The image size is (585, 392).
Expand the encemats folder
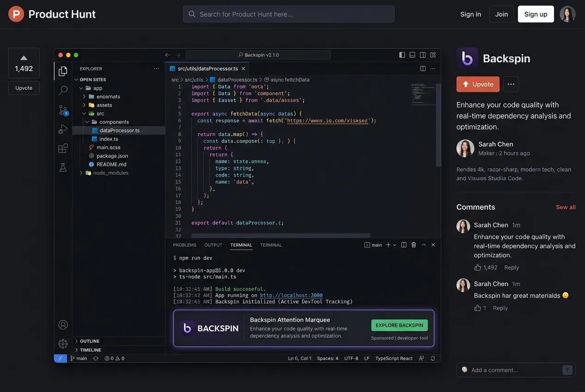pyautogui.click(x=84, y=97)
